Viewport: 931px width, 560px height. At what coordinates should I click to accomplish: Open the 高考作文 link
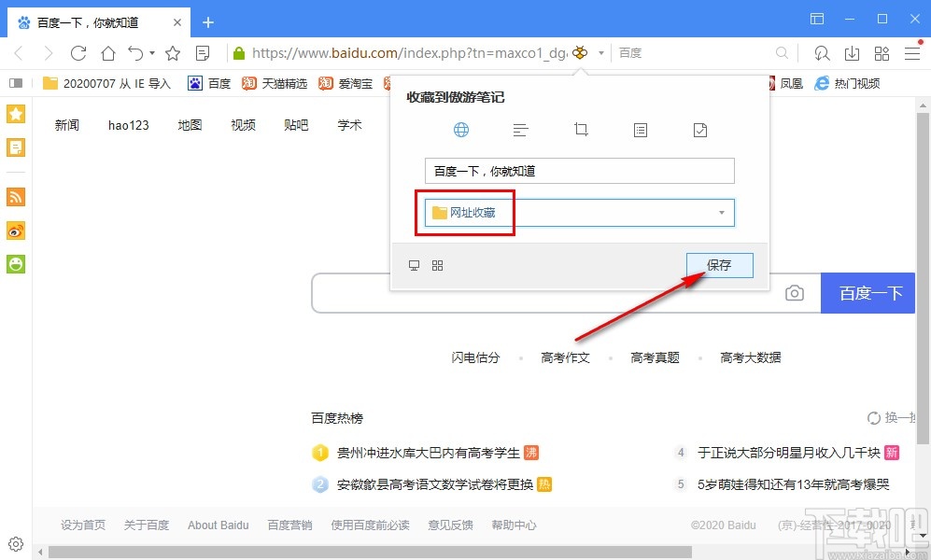(x=565, y=357)
